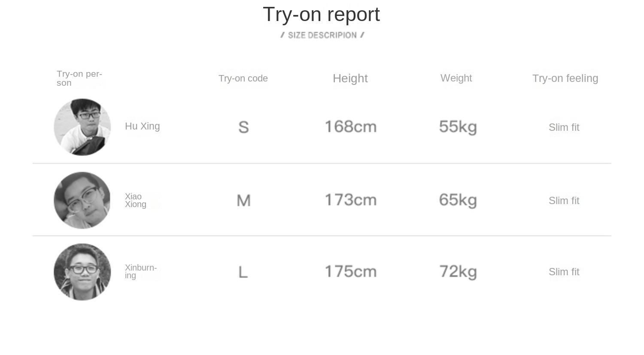Click the size L try-on code
Screen dimensions: 644x355
point(243,272)
